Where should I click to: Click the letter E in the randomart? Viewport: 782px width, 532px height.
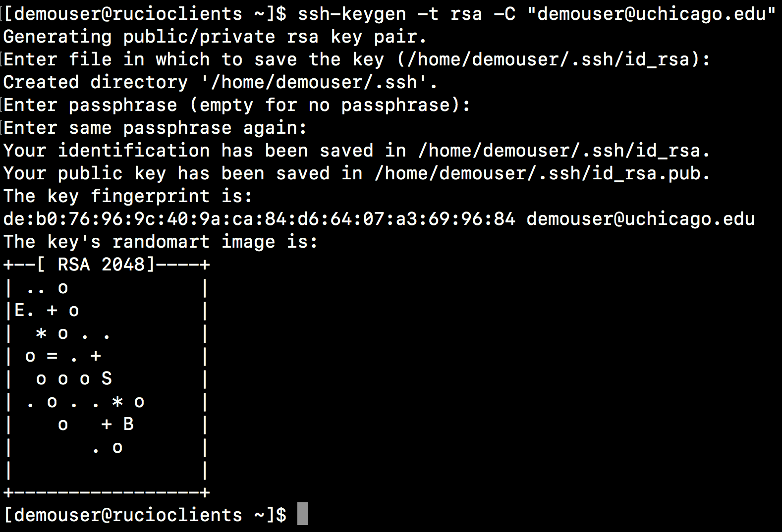coord(19,311)
